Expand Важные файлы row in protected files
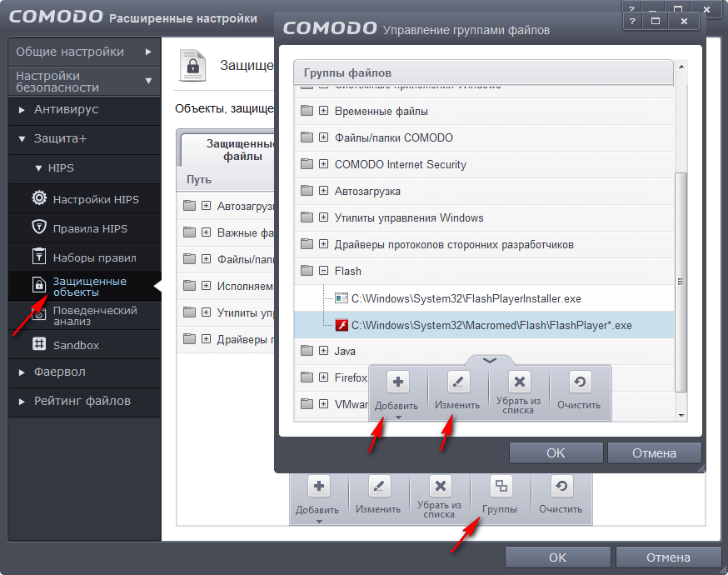 (x=206, y=232)
